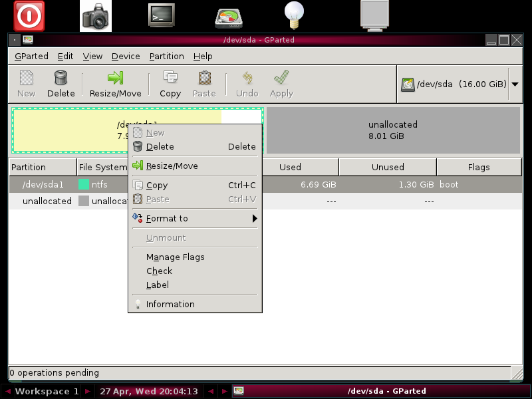Click the taskbar clock showing 27 Apr

pyautogui.click(x=148, y=391)
